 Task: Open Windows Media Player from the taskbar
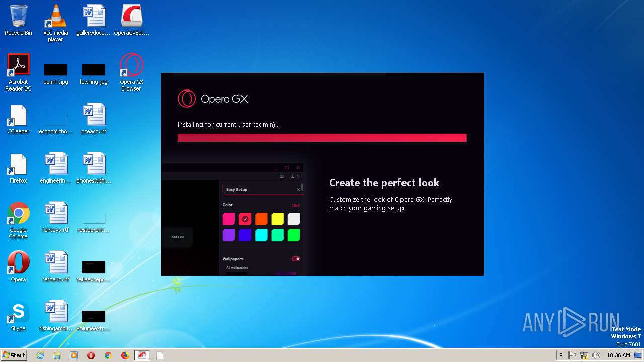pos(74,355)
